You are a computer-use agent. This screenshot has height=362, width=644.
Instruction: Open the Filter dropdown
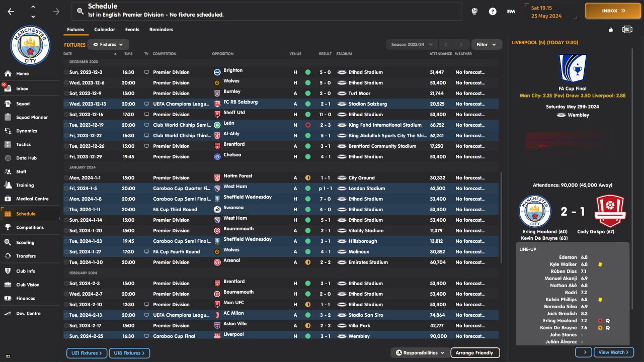pyautogui.click(x=486, y=45)
